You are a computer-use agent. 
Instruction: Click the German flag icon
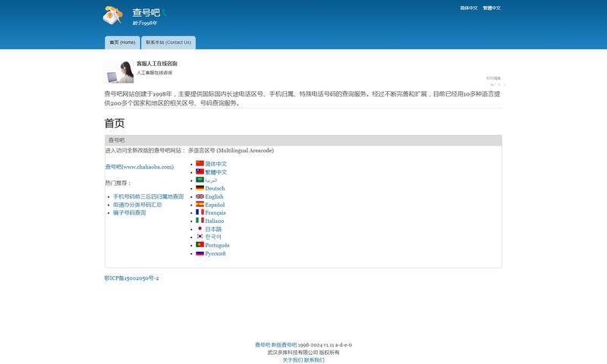click(x=200, y=187)
